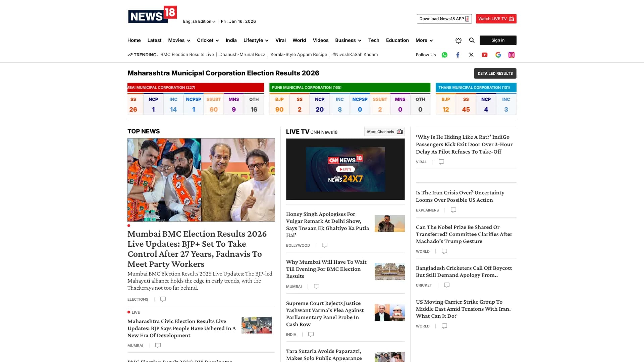This screenshot has width=644, height=362.
Task: Open the Tech section
Action: point(374,40)
